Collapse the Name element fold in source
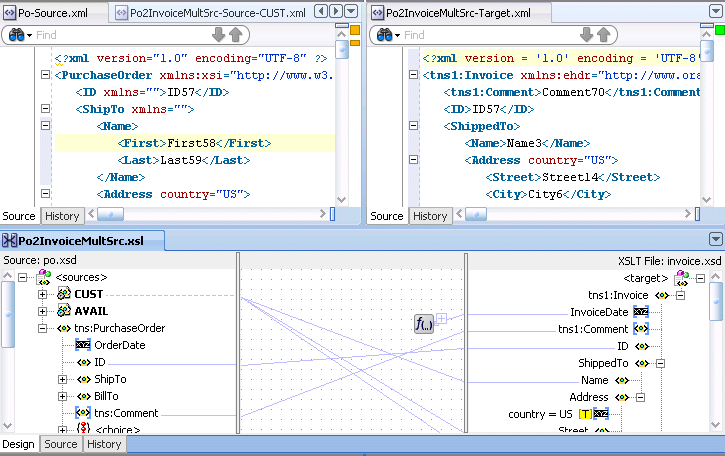The image size is (725, 456). 45,125
